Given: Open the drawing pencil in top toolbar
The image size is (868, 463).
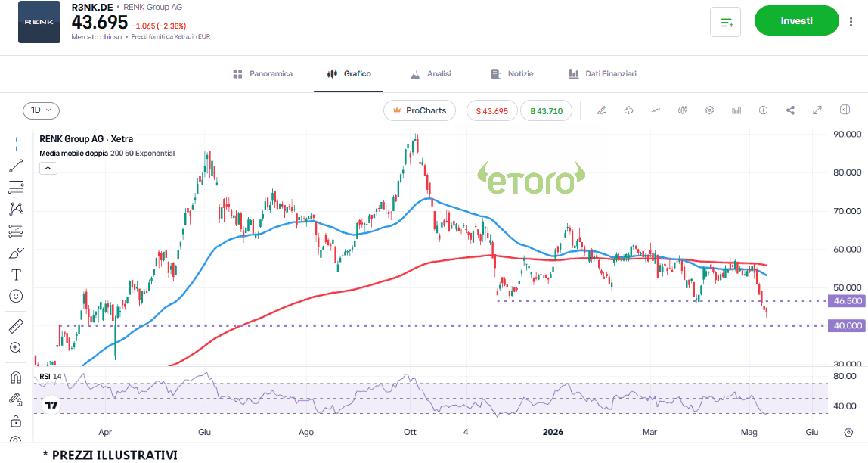Looking at the screenshot, I should click(602, 110).
